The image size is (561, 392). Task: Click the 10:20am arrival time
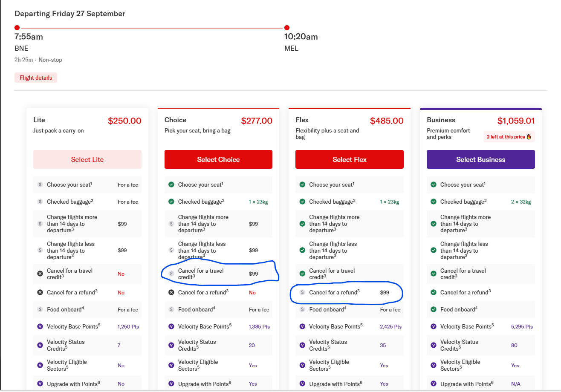(x=301, y=37)
